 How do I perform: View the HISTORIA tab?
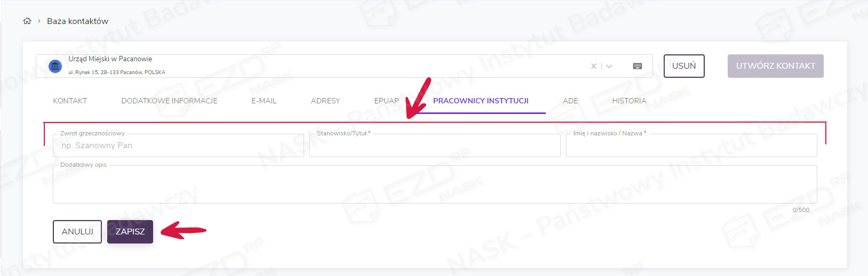point(629,101)
